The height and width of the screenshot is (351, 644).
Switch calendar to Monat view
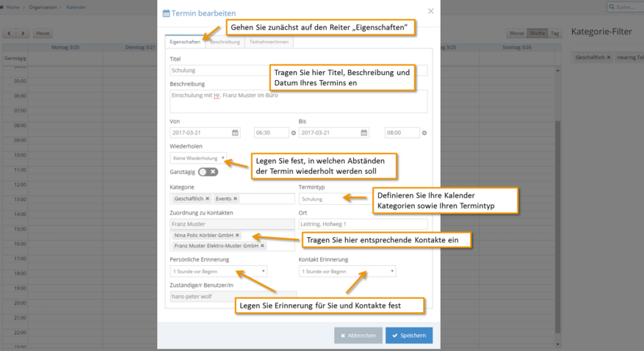pos(517,33)
